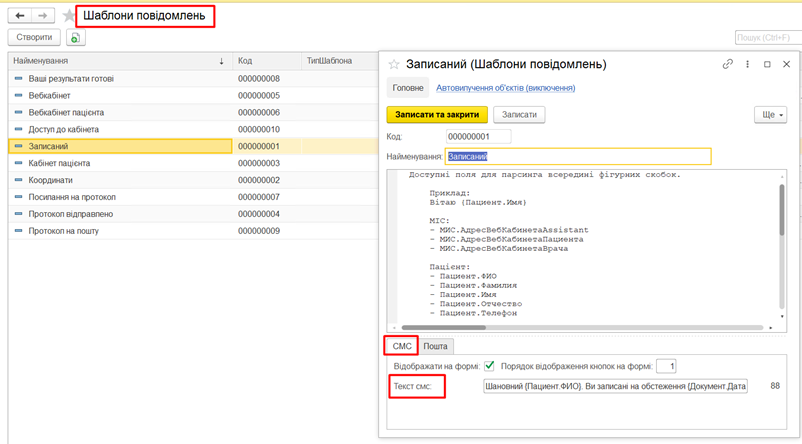Screen dimensions: 802x444
Task: Click the Створити button
Action: pyautogui.click(x=34, y=38)
